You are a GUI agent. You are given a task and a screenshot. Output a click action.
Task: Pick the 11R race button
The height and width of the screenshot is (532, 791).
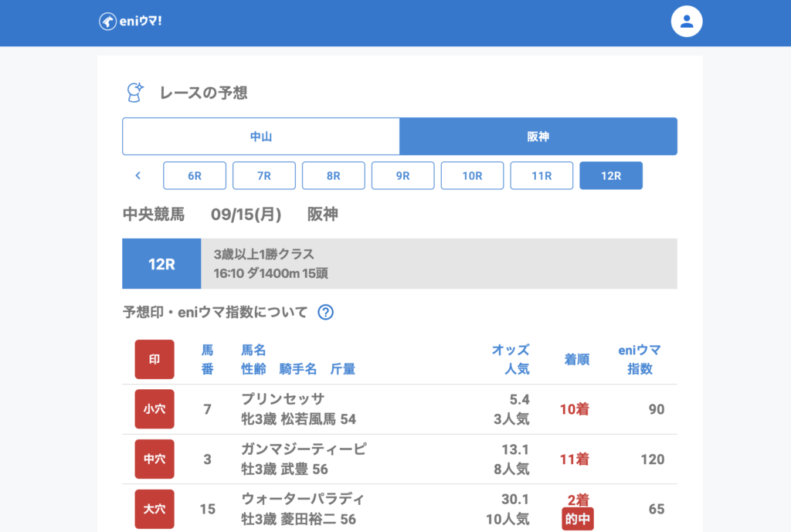pos(542,175)
